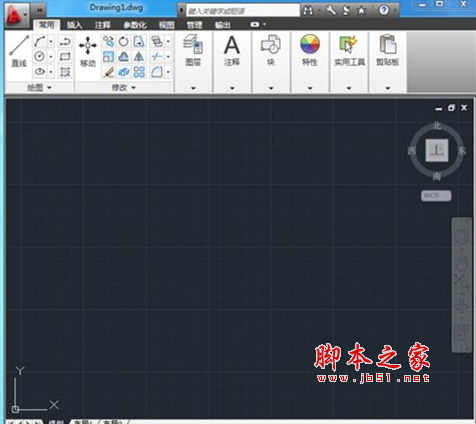Click the Top (上) face of ViewCube
This screenshot has width=476, height=424.
pos(437,150)
